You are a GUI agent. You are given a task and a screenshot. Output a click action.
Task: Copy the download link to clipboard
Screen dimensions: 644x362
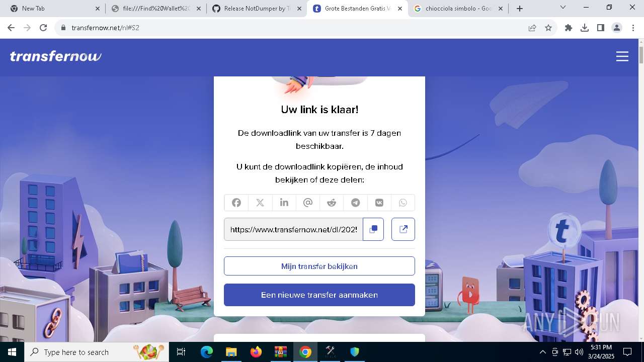pos(373,229)
